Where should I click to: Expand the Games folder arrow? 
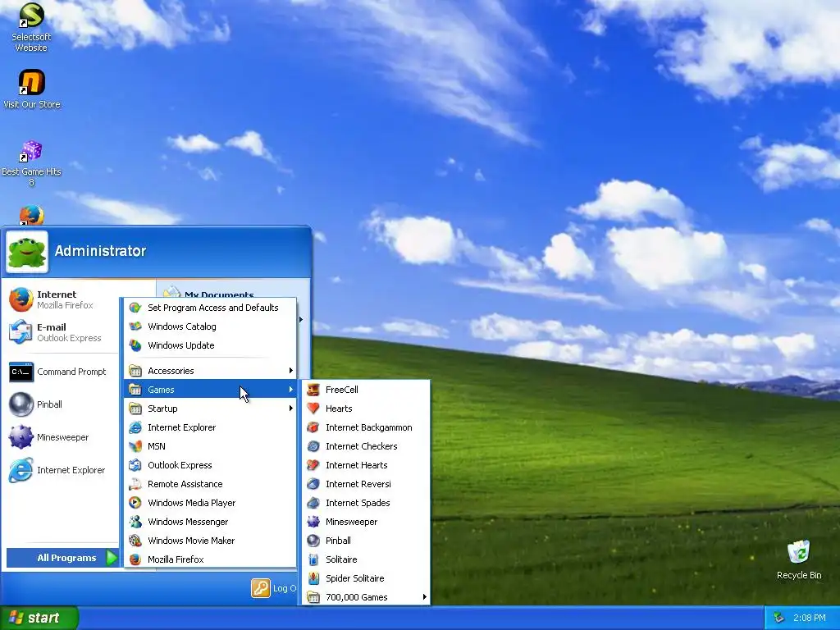tap(290, 390)
